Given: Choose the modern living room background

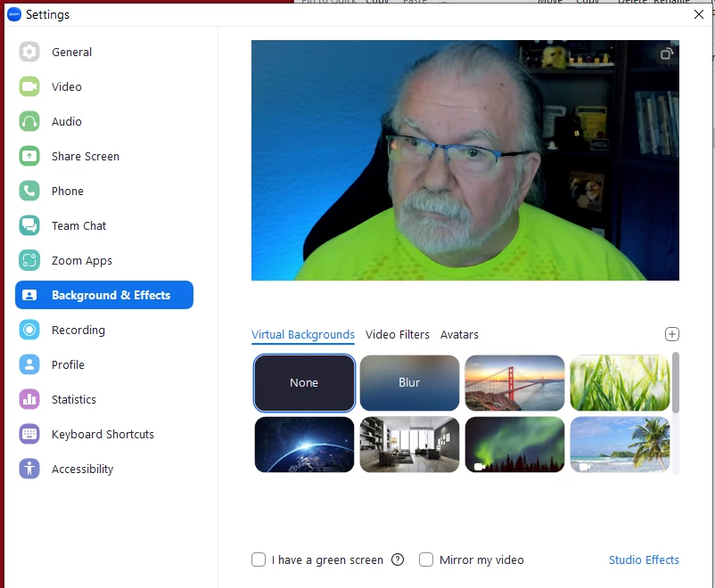Looking at the screenshot, I should pyautogui.click(x=409, y=445).
